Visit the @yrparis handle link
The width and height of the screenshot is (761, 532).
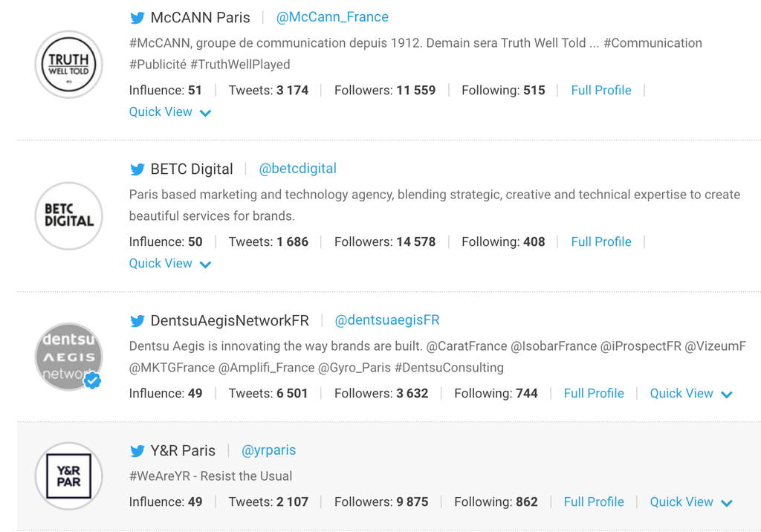(269, 450)
